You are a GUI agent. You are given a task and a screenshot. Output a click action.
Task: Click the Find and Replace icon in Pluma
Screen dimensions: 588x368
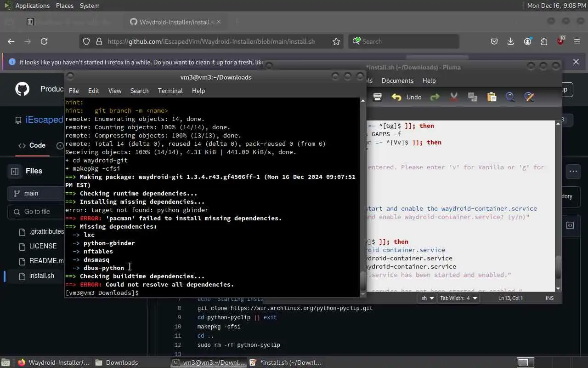pyautogui.click(x=529, y=97)
